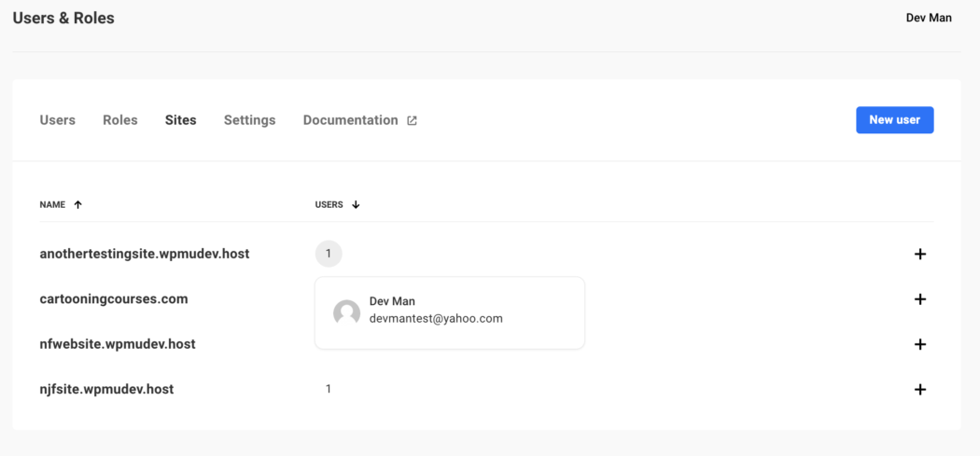Click plus icon for nfwebsite.wpmudev.host row

[x=919, y=344]
